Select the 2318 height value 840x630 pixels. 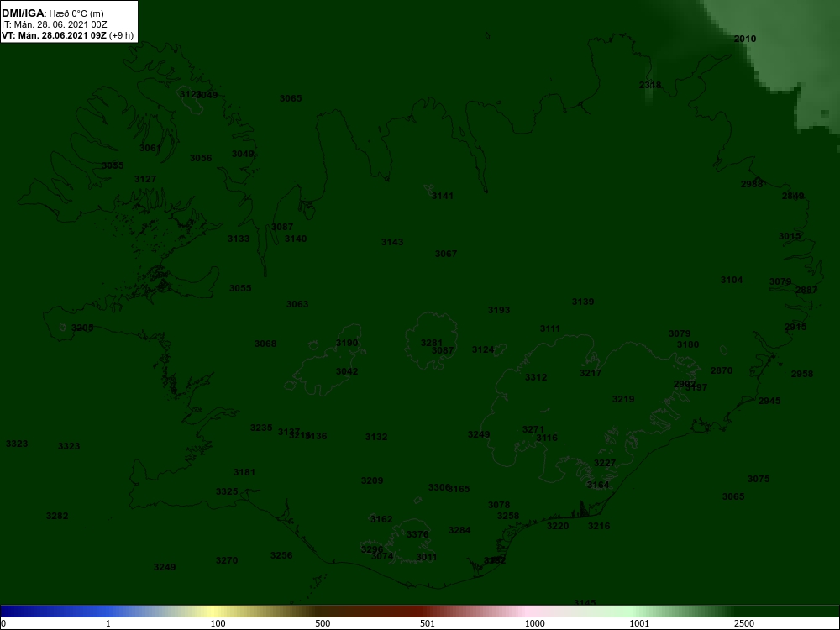pyautogui.click(x=650, y=85)
